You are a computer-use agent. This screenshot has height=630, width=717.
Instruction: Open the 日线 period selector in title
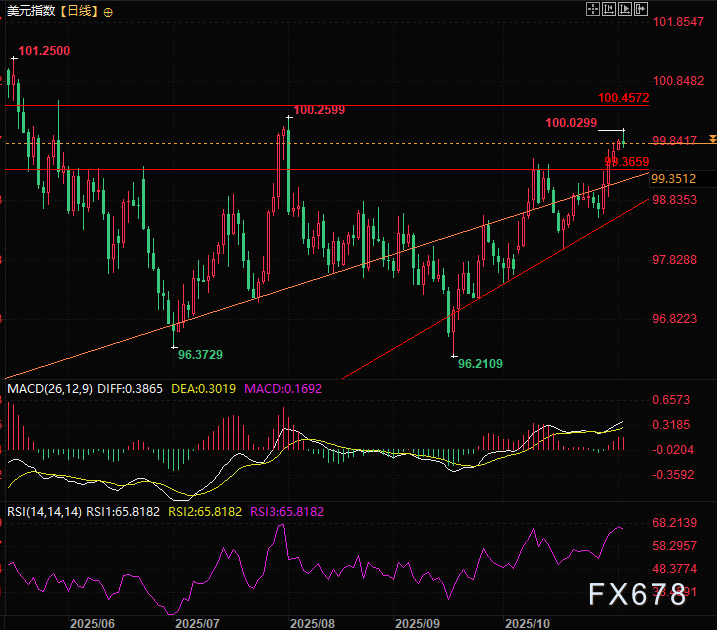[79, 12]
